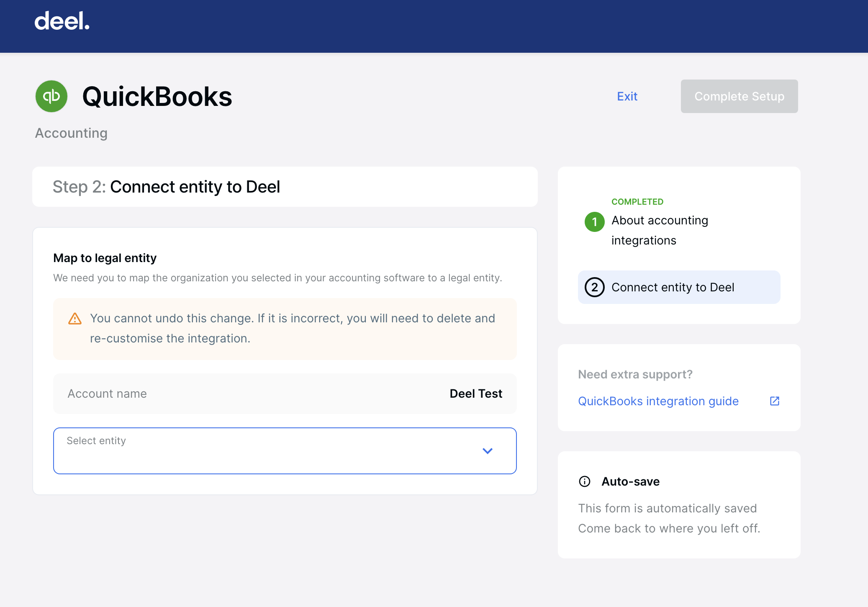Click the Deel Test account name value

pos(476,394)
